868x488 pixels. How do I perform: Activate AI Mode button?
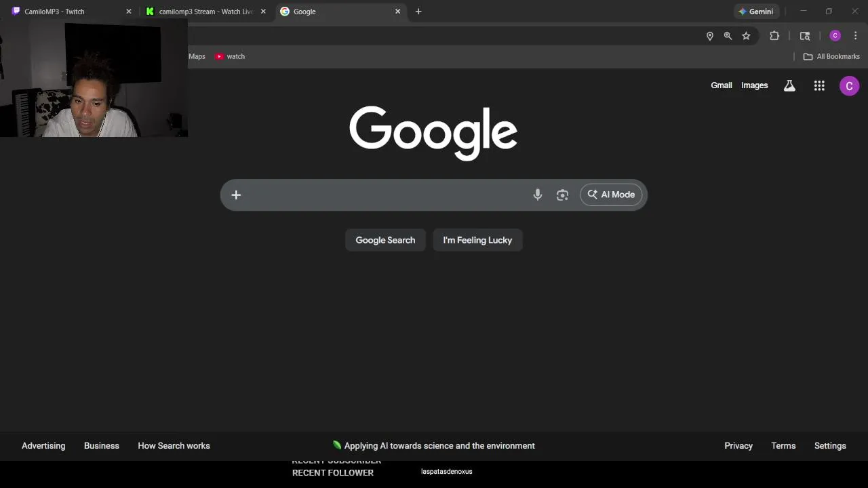(611, 195)
